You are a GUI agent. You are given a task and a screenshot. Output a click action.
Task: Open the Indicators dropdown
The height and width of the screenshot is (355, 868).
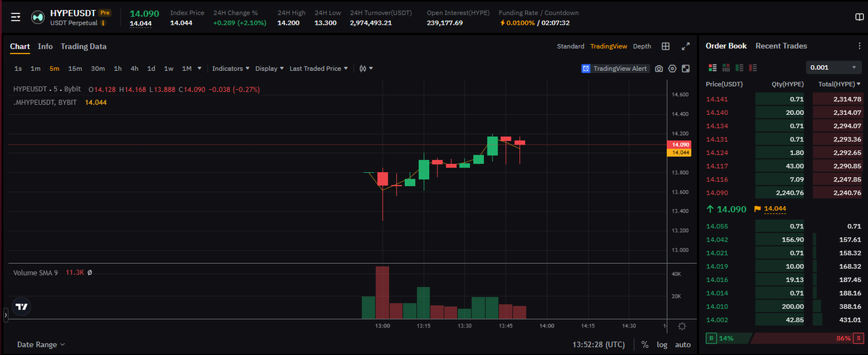(231, 69)
